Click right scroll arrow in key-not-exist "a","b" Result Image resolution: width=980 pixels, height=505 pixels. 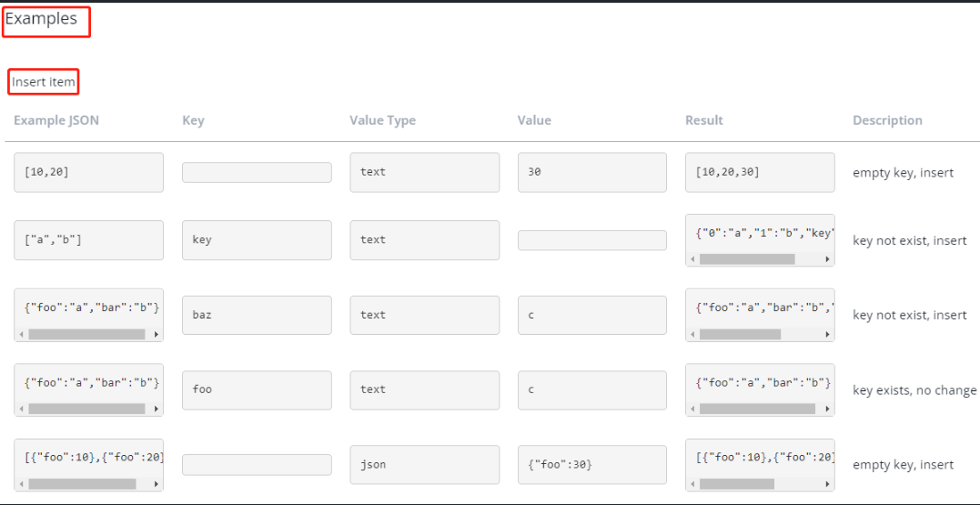coord(826,259)
